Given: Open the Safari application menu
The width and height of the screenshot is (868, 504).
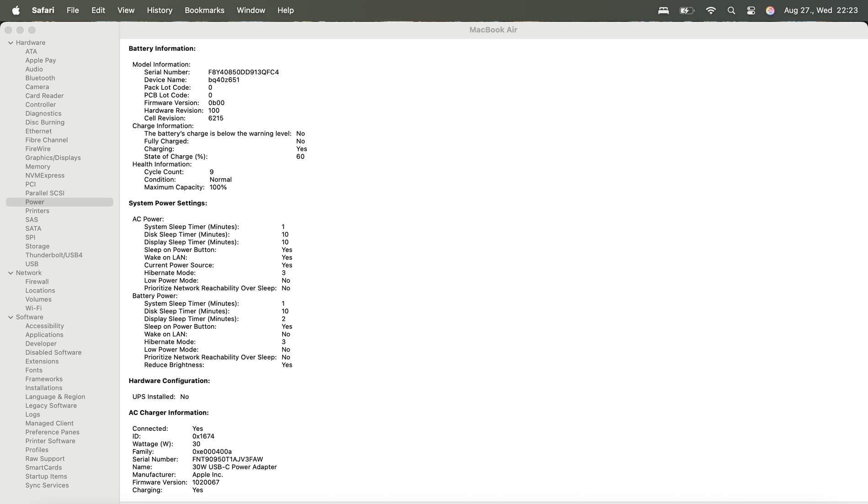Looking at the screenshot, I should point(43,10).
